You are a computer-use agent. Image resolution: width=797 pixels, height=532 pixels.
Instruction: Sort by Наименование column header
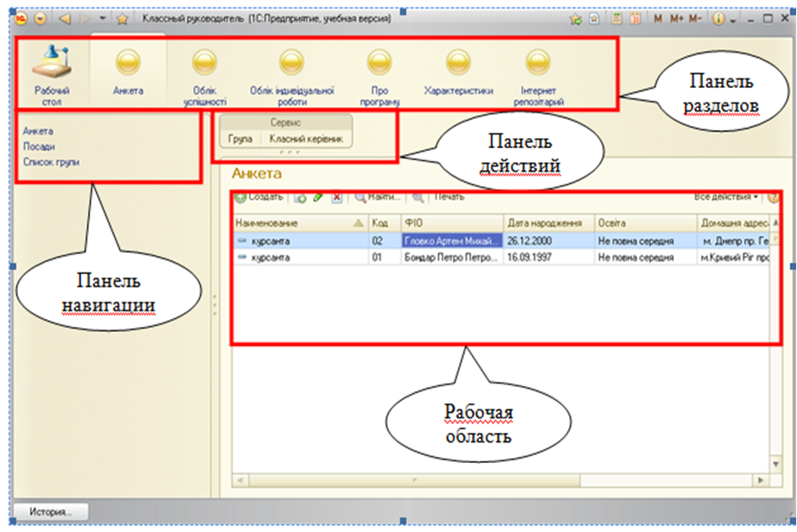(x=300, y=222)
